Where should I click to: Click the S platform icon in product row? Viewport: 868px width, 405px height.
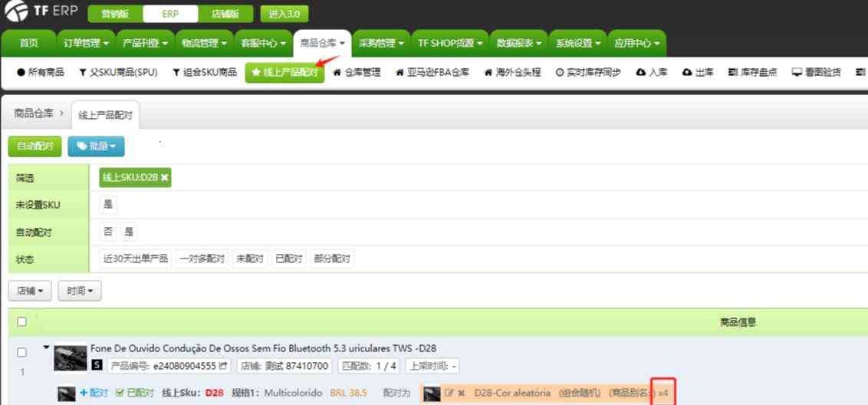(x=97, y=366)
